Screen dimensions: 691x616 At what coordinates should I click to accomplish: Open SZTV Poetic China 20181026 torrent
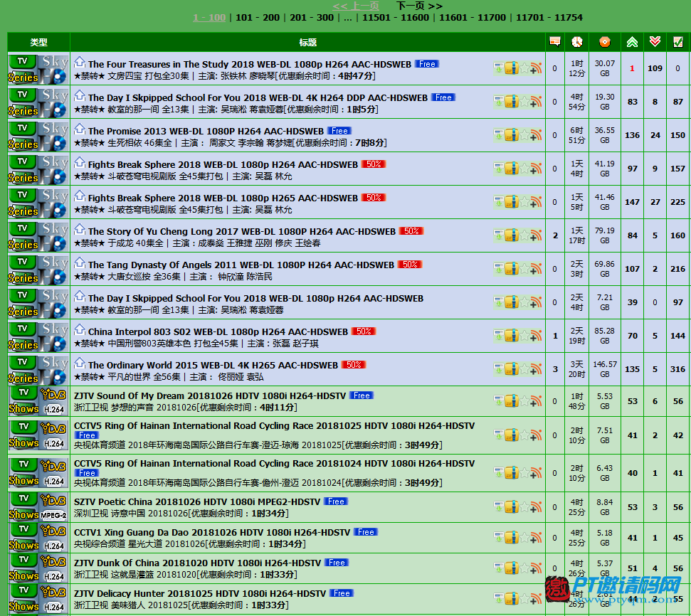click(x=197, y=502)
